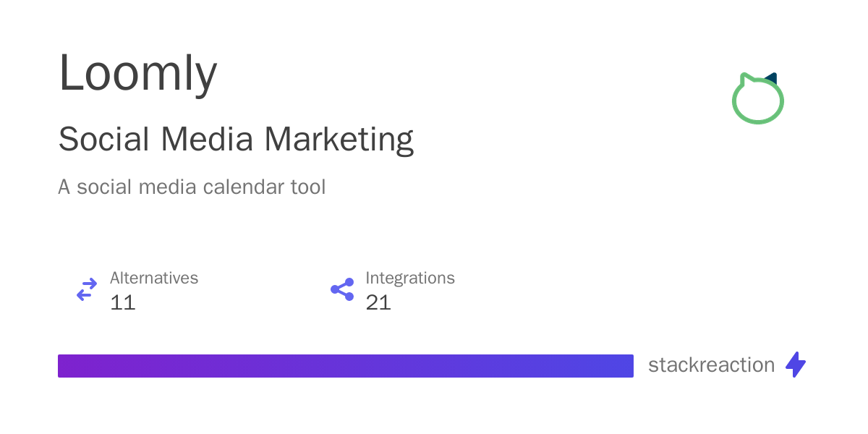Click the green Loomly cat logo

(757, 101)
